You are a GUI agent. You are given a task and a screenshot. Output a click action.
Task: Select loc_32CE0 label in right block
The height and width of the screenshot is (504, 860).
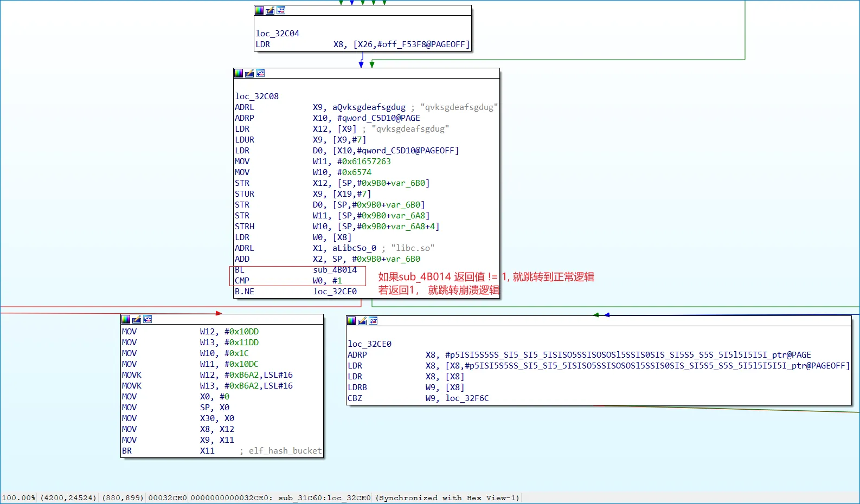[x=370, y=344]
